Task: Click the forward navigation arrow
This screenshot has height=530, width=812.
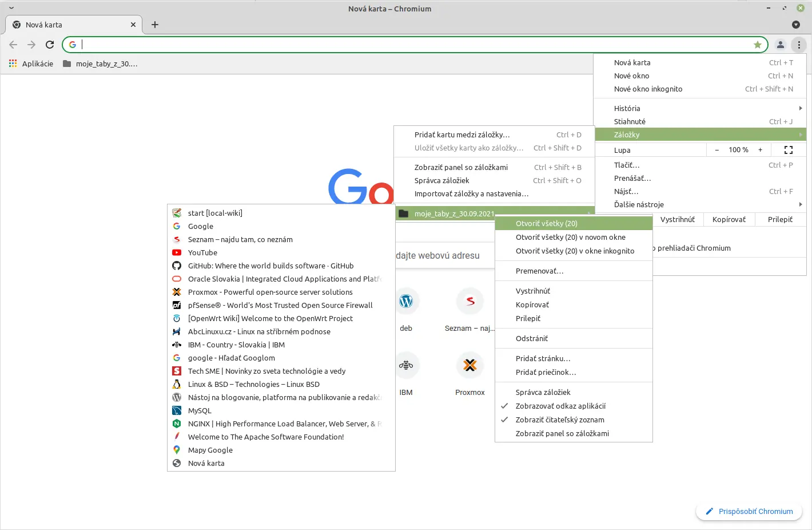Action: point(31,45)
